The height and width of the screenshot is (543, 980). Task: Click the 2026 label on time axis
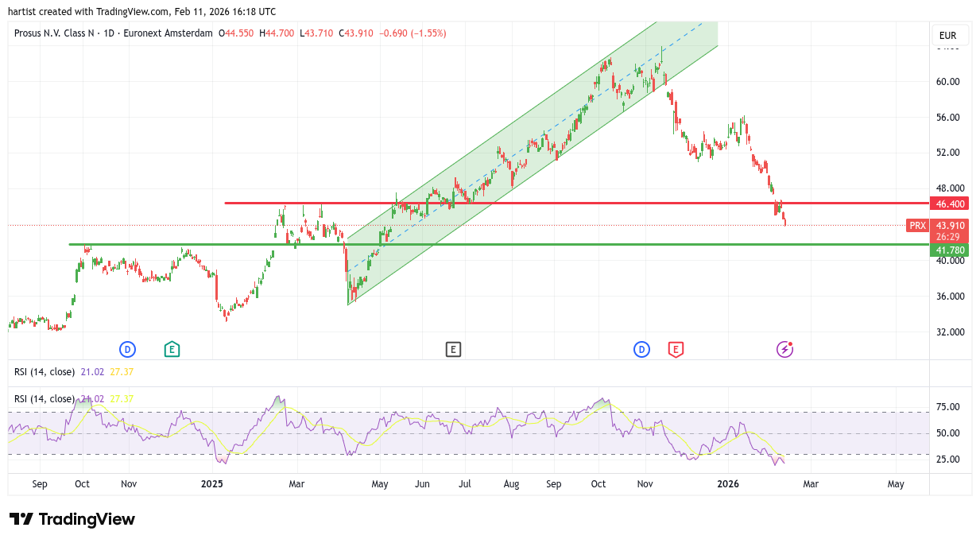coord(729,483)
